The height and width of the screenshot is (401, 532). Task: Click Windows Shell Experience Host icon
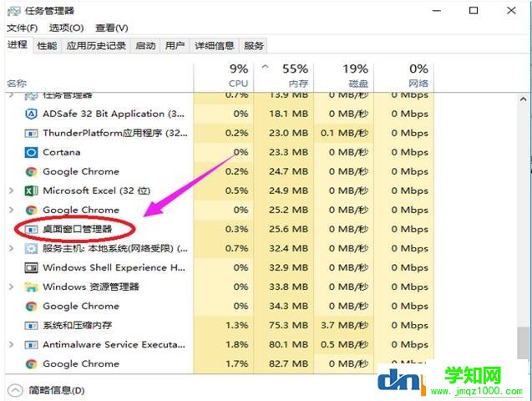click(31, 268)
